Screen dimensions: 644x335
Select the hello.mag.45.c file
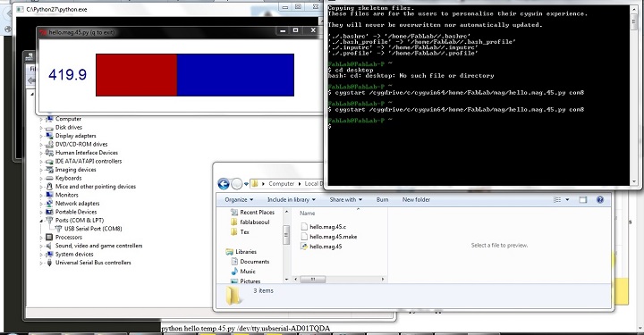[x=323, y=227]
